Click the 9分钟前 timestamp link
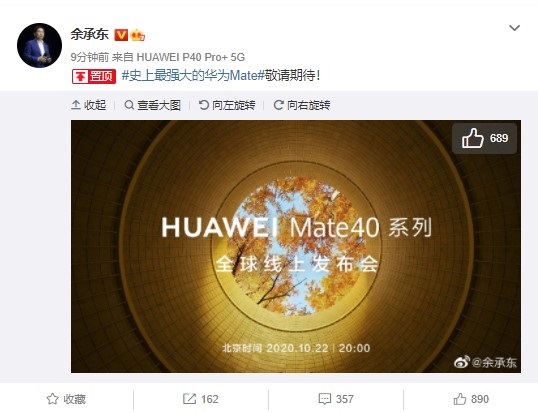Screen dimensions: 538x413 click(x=90, y=57)
